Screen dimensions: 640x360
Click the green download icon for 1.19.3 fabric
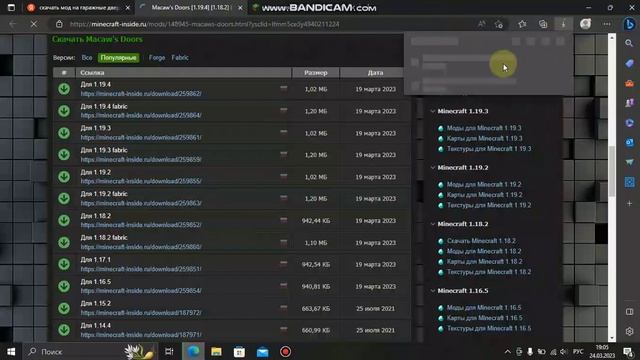tap(64, 154)
